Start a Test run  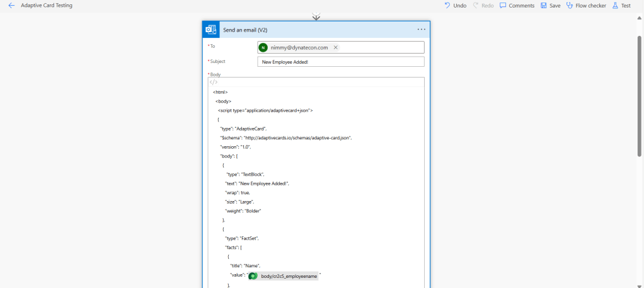(621, 5)
